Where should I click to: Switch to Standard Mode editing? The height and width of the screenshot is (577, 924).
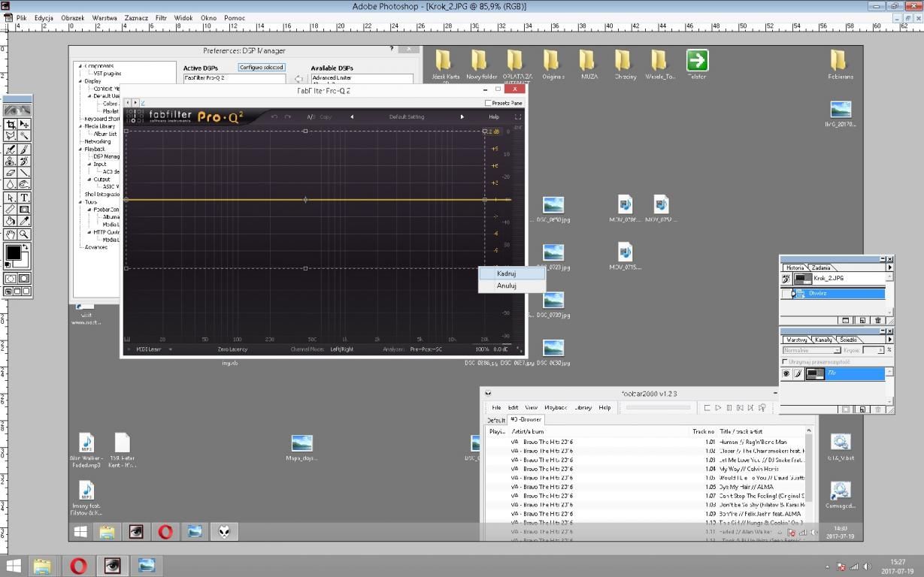[11, 279]
